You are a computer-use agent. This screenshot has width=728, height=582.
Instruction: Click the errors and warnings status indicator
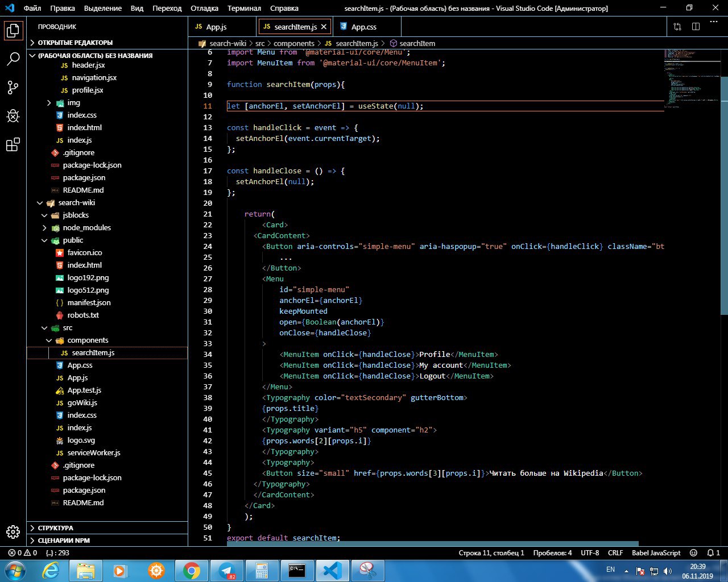click(23, 552)
